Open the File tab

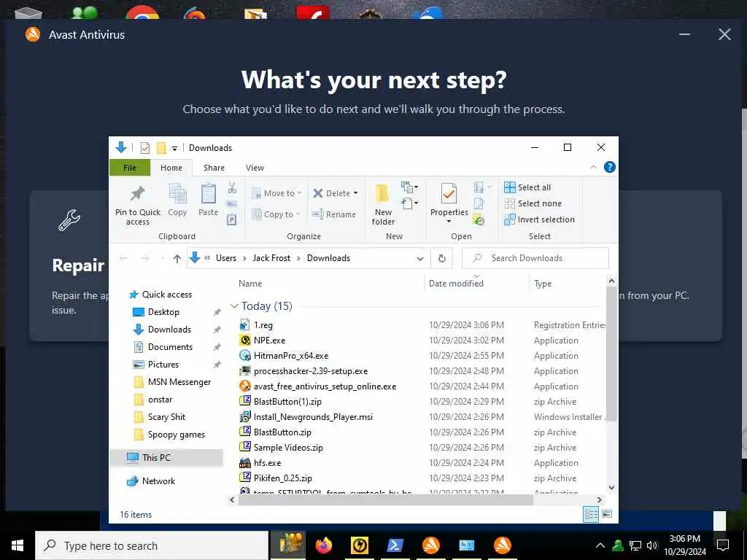(x=130, y=168)
